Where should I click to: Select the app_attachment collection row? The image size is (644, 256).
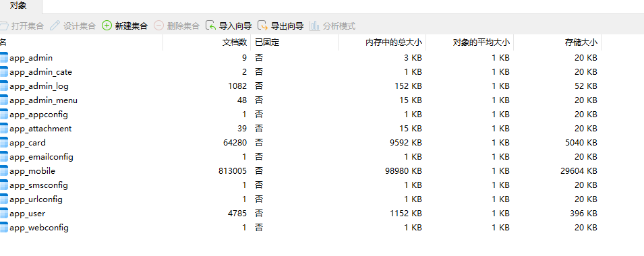point(301,129)
